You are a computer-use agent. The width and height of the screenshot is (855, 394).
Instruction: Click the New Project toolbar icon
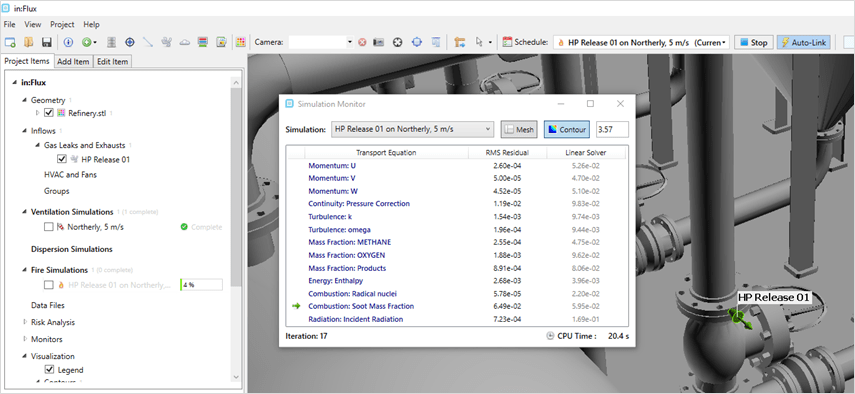(x=10, y=42)
